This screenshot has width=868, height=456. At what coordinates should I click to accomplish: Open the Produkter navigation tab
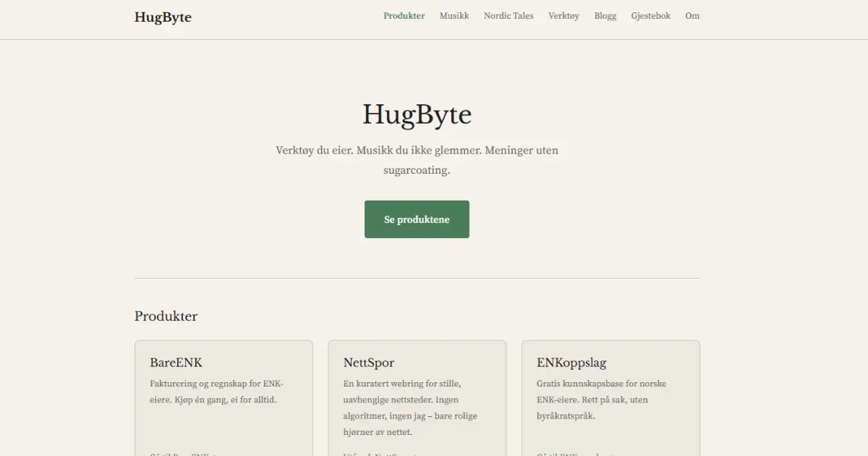click(404, 16)
